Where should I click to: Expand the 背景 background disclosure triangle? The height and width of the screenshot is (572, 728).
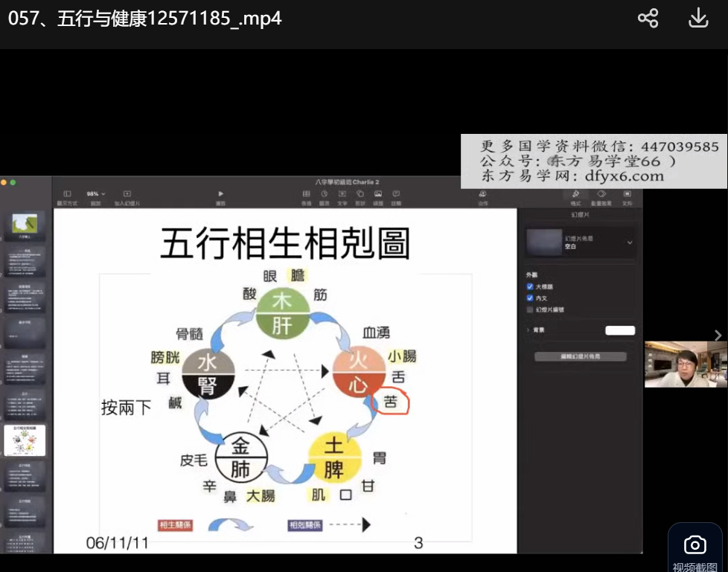(x=528, y=330)
